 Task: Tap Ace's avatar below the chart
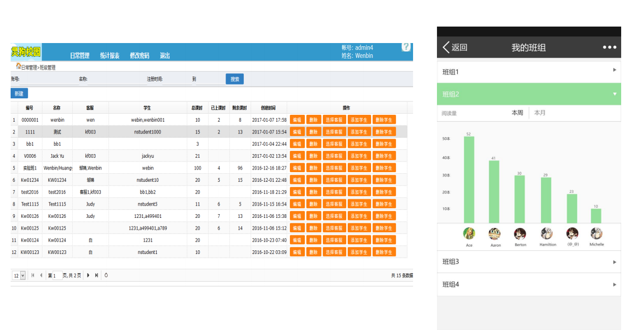coord(469,233)
